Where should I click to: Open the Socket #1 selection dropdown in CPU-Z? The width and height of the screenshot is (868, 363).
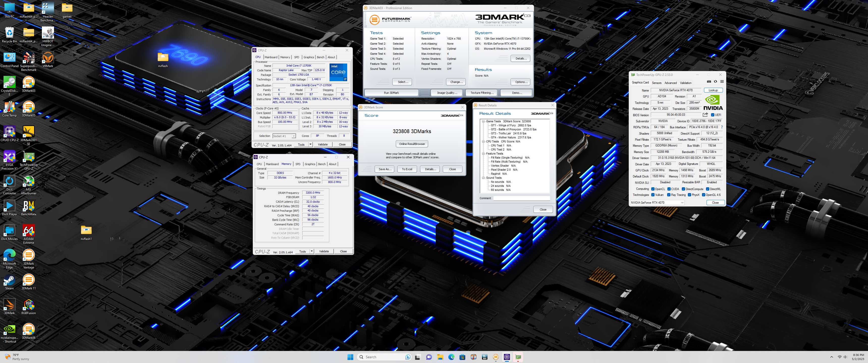[284, 136]
